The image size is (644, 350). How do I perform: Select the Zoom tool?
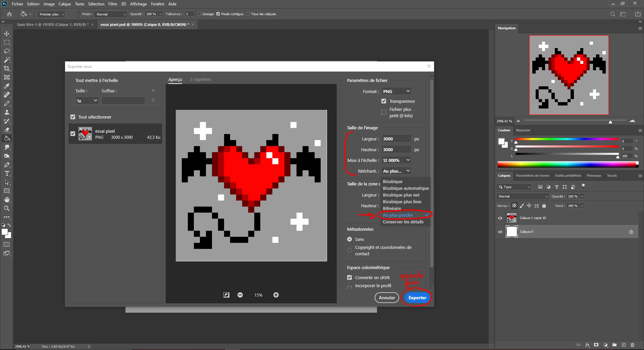coord(6,208)
